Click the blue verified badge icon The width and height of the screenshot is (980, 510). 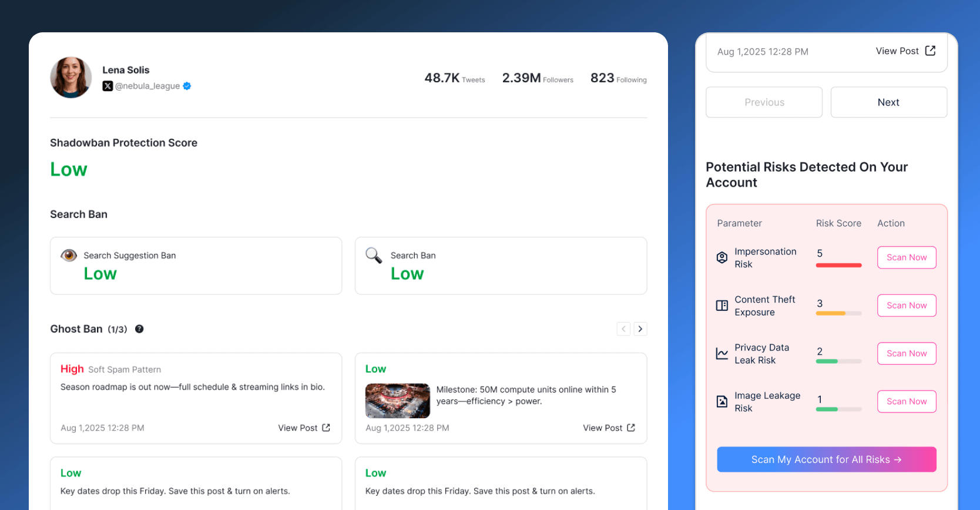coord(187,86)
